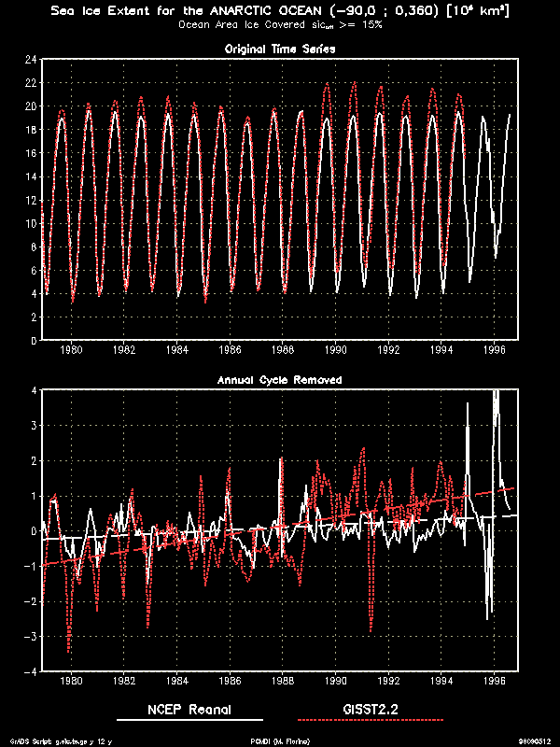This screenshot has height=747, width=560.
Task: Click the -4 y-axis label on bottom chart
Action: pyautogui.click(x=31, y=671)
